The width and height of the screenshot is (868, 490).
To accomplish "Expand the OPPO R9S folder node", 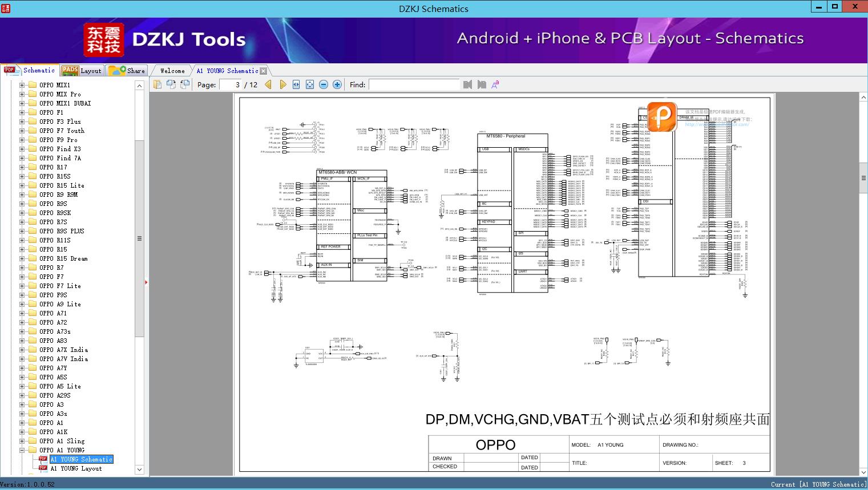I will click(22, 204).
